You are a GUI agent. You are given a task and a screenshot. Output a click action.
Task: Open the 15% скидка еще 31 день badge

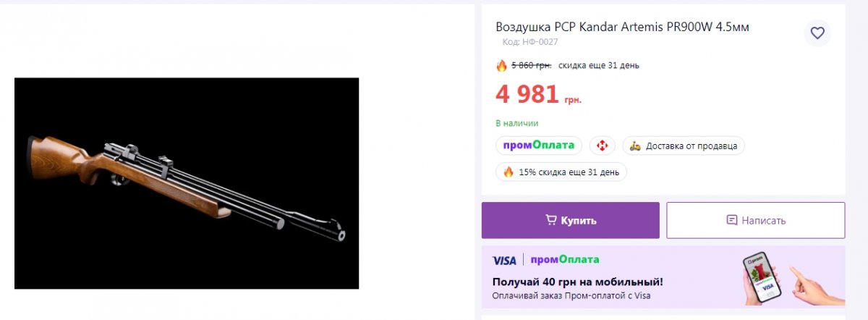pos(561,172)
